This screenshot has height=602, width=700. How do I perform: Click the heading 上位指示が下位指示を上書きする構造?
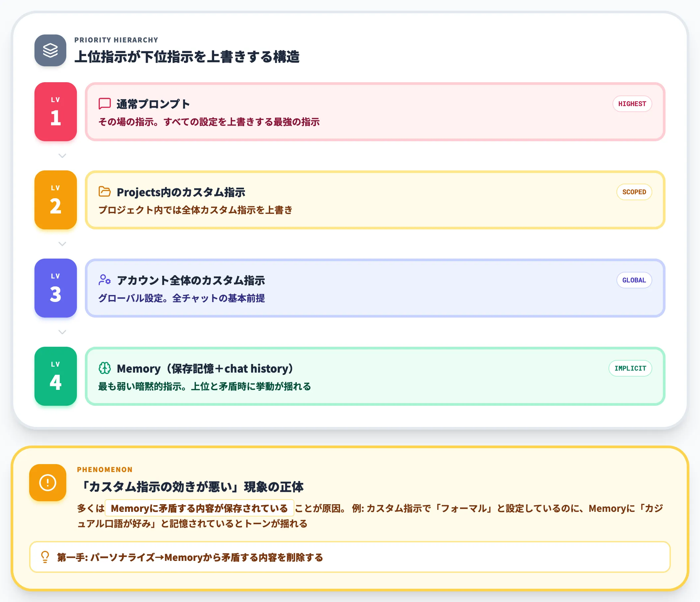click(187, 57)
